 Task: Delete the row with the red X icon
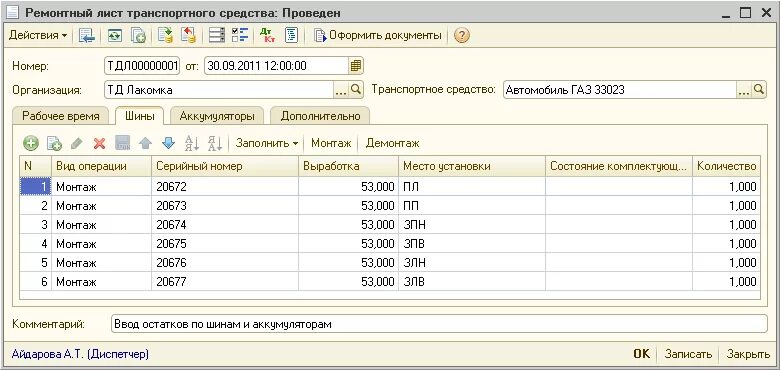[99, 144]
